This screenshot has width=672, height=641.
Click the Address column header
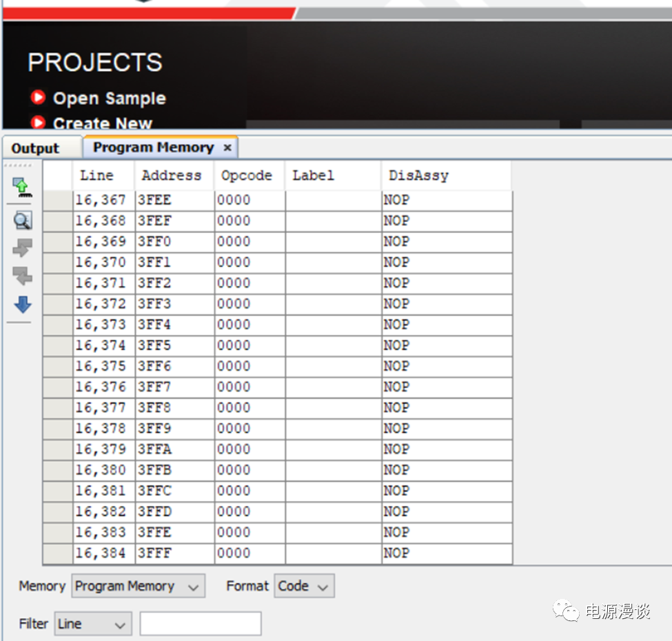coord(172,176)
